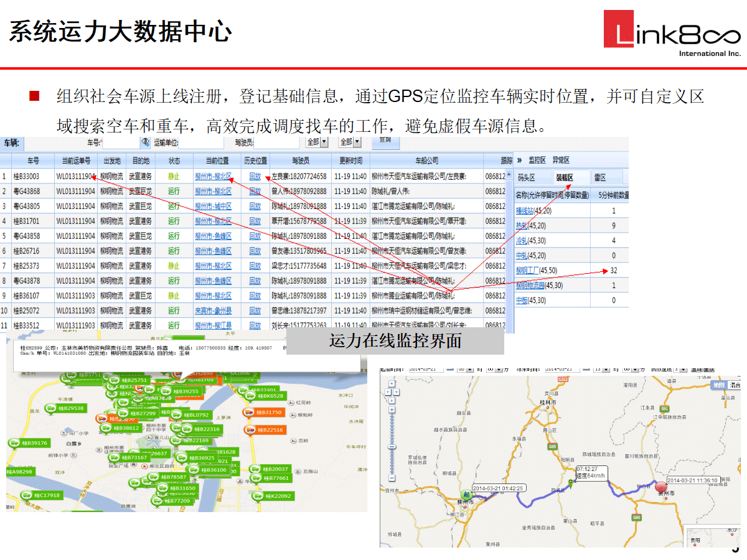Expand the 监控区 panel chevron
The width and height of the screenshot is (747, 560).
click(519, 161)
